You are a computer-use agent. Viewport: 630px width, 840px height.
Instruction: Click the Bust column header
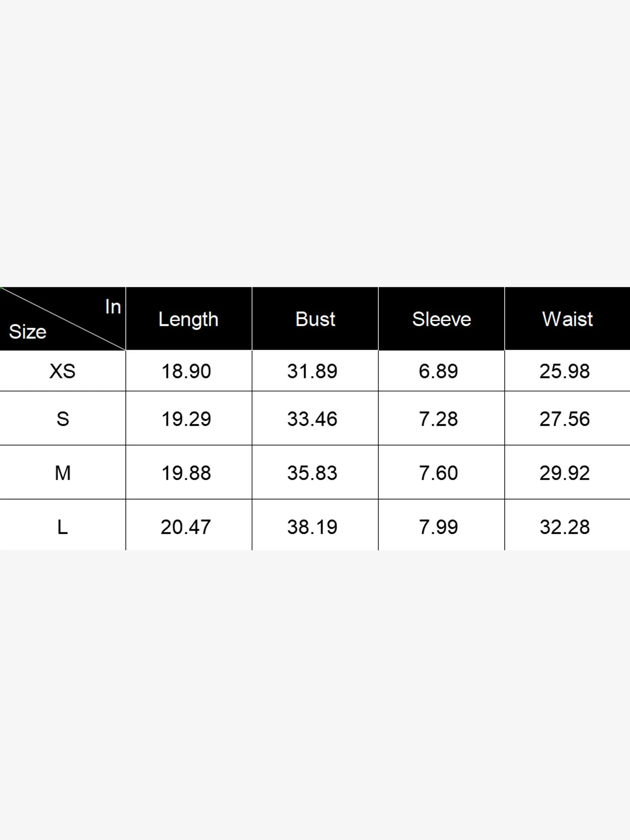(315, 319)
